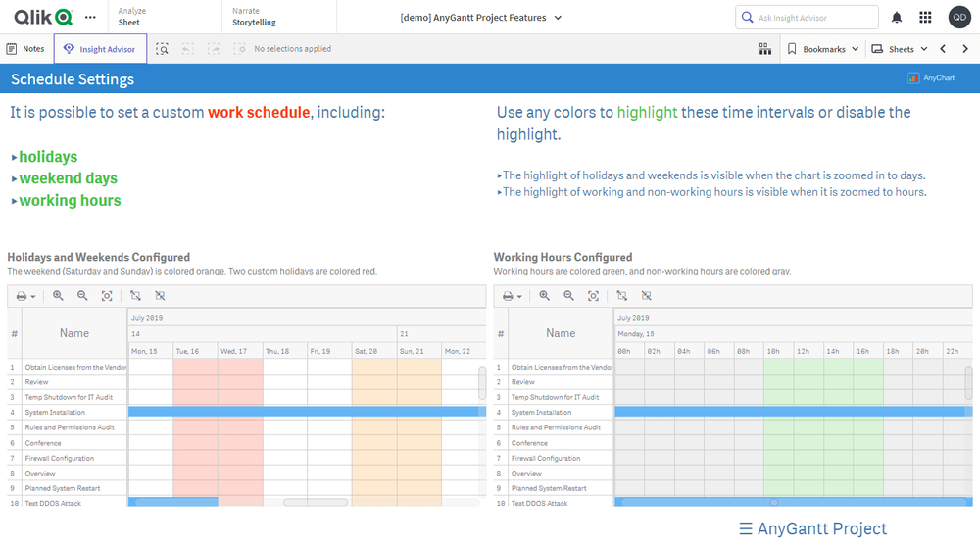The image size is (980, 551).
Task: Switch to the Narrate Storytelling tab
Action: coord(254,17)
